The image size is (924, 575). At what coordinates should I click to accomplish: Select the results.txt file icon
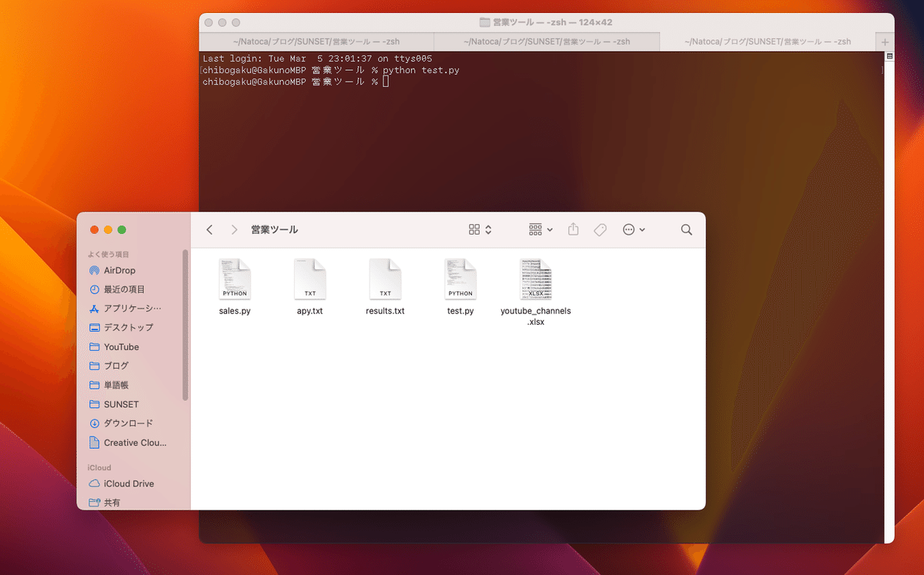coord(385,279)
